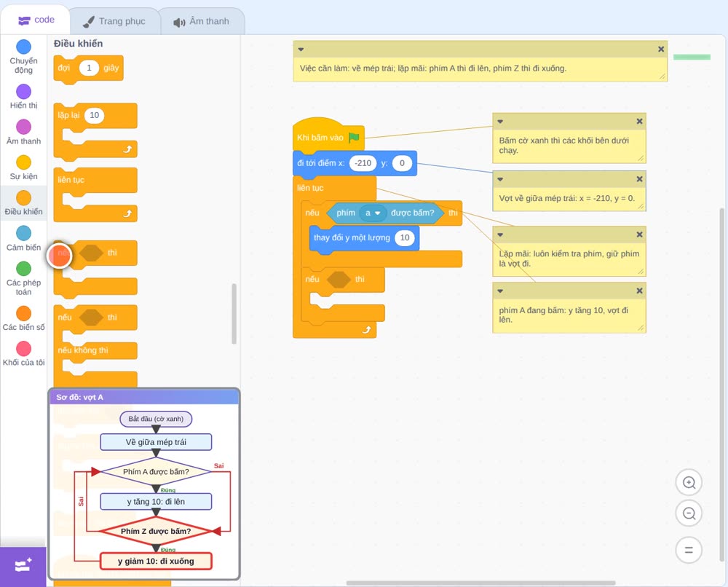Select the Điều khiển category circle

point(24,198)
